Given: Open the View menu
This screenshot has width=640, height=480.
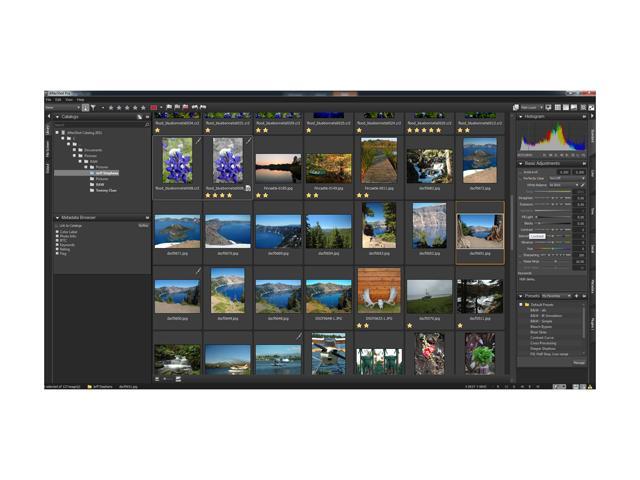Looking at the screenshot, I should (x=69, y=100).
